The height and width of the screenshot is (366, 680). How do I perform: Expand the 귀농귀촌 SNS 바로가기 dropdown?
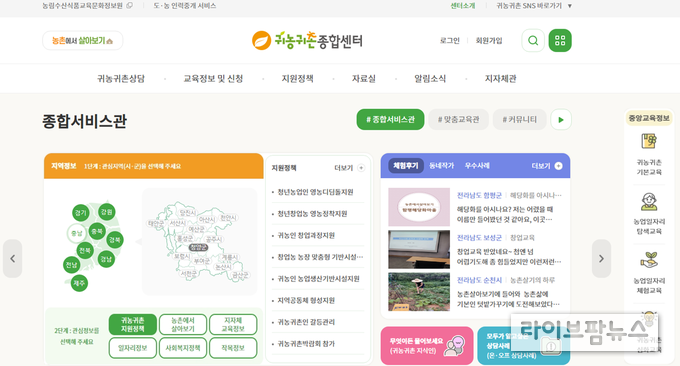pyautogui.click(x=534, y=6)
